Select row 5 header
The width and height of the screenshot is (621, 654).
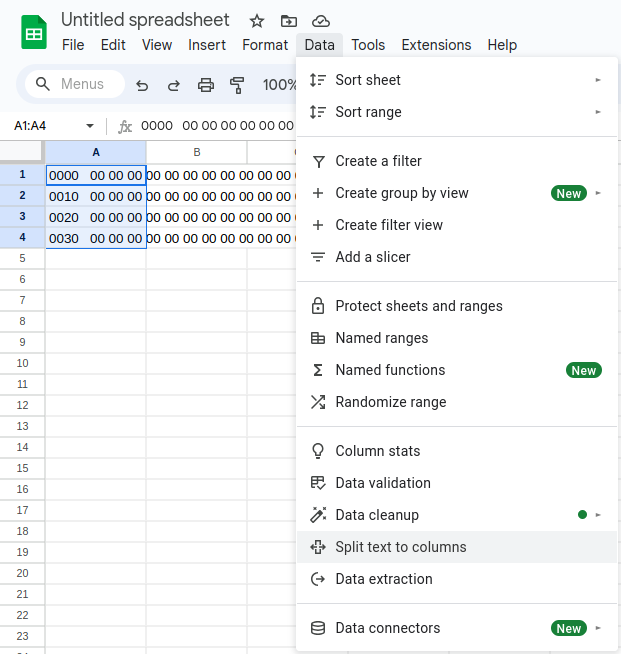click(22, 258)
